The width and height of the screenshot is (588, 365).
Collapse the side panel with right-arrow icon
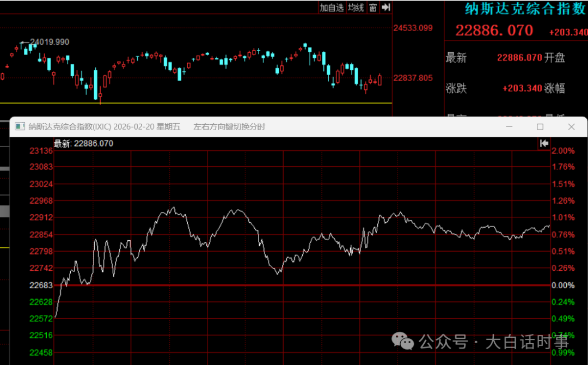(386, 8)
